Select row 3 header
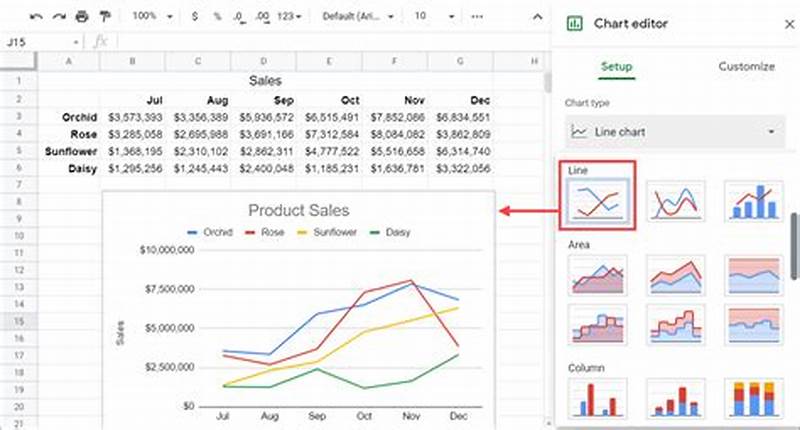This screenshot has height=430, width=800. coord(19,117)
